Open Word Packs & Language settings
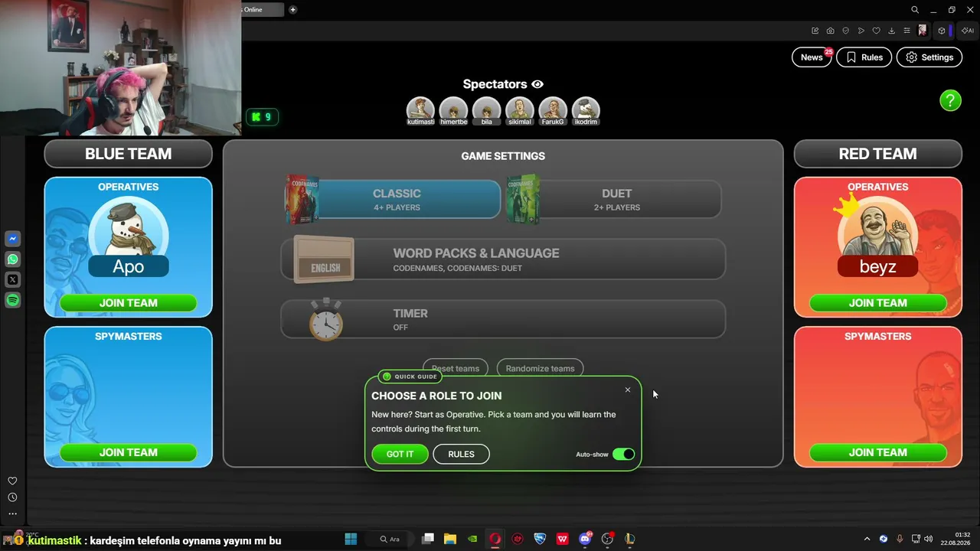Viewport: 980px width, 551px height. click(503, 259)
